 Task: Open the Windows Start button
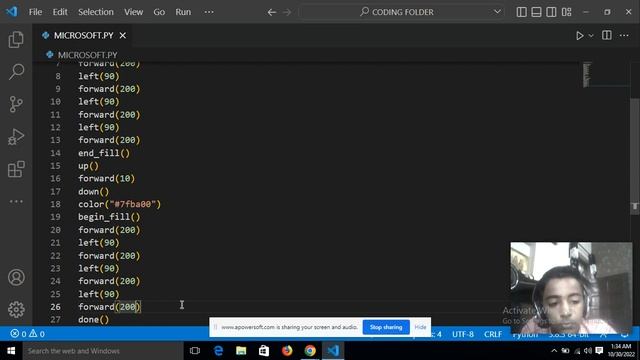[11, 351]
